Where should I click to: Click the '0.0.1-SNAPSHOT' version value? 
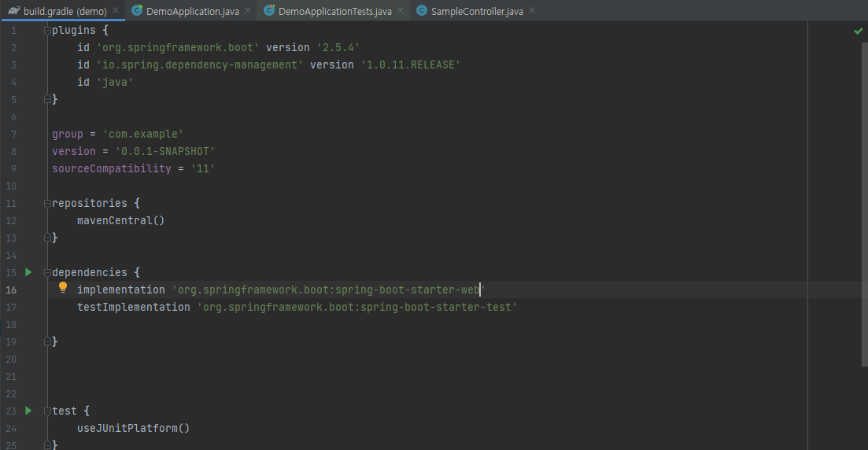pos(165,151)
